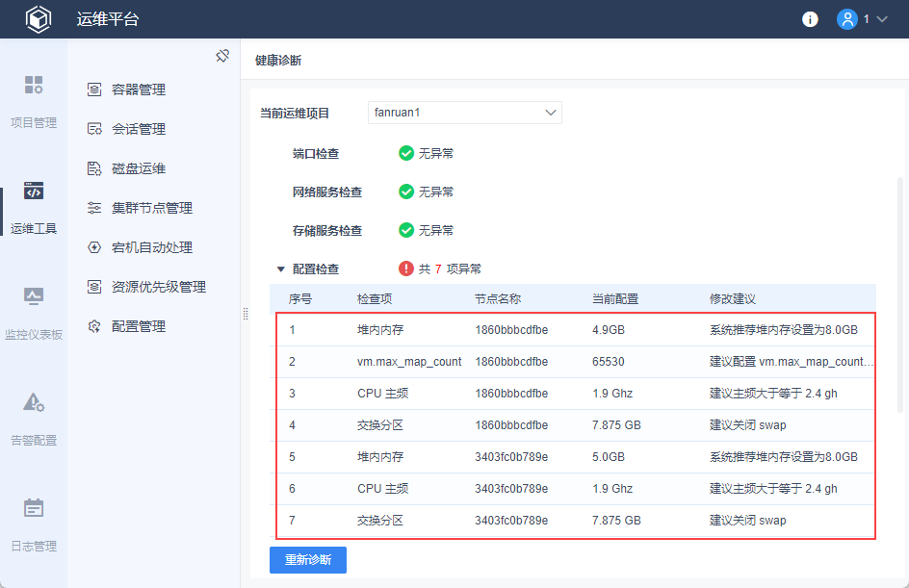Click the 会话管理 menu icon
The image size is (909, 588).
click(x=94, y=129)
